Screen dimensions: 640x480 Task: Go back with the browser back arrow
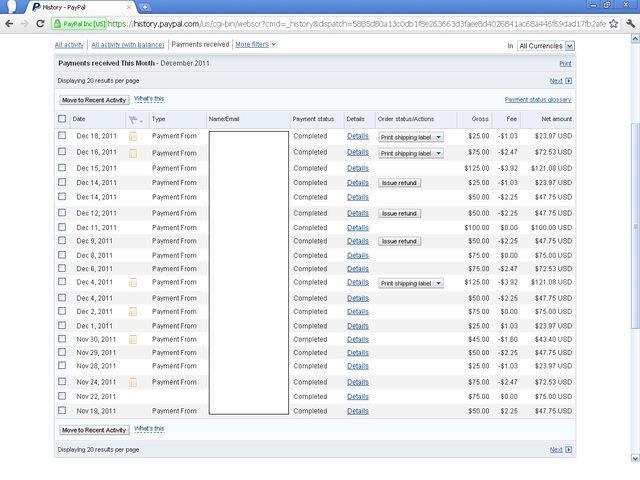(x=9, y=24)
